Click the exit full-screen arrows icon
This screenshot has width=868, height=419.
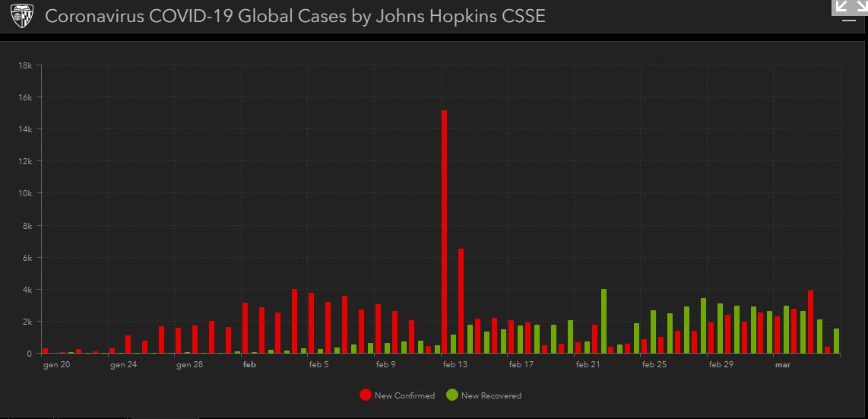pos(851,6)
